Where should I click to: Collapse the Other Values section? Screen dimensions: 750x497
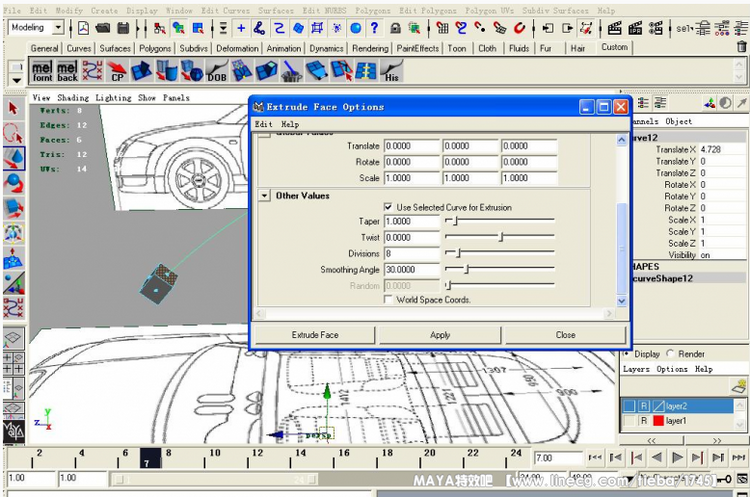pyautogui.click(x=264, y=196)
